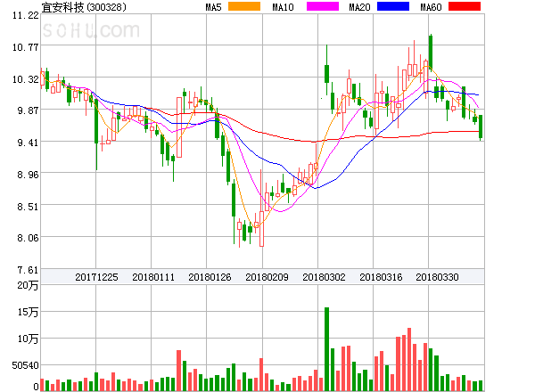Image resolution: width=535 pixels, height=392 pixels.
Task: Click the magenta MA10 legend swatch
Action: click(x=323, y=6)
